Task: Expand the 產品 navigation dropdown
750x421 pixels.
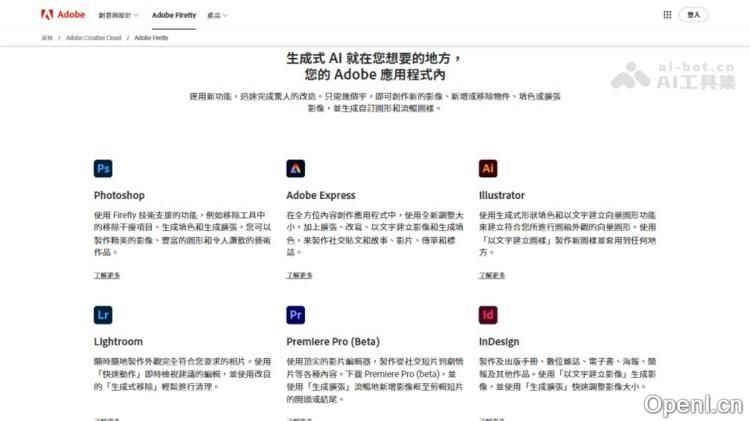Action: [x=217, y=15]
